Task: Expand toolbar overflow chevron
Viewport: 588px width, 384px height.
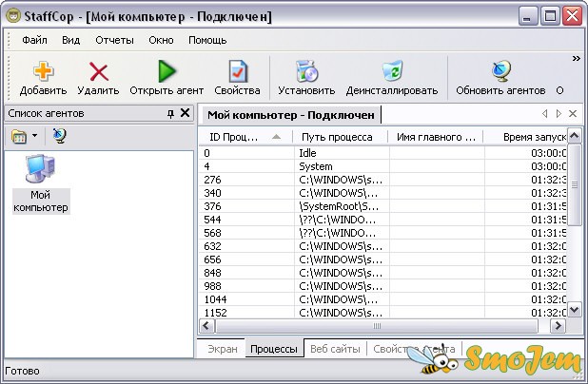Action: [x=576, y=58]
